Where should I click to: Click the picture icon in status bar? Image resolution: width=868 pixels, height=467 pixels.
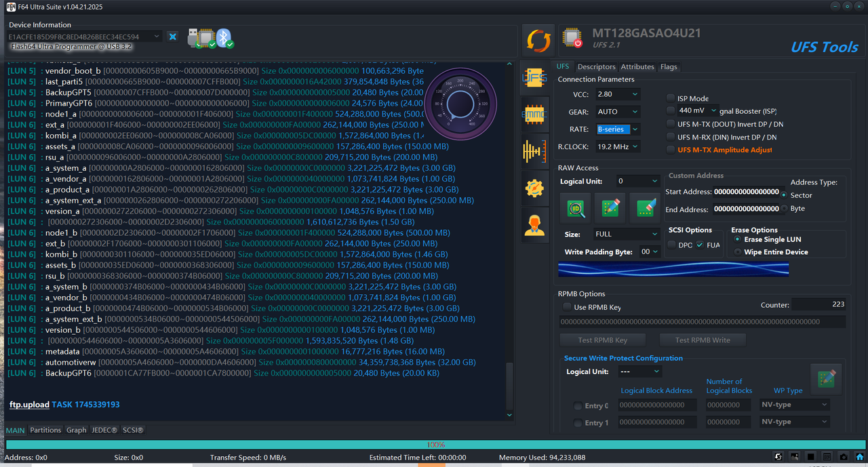[x=794, y=458]
